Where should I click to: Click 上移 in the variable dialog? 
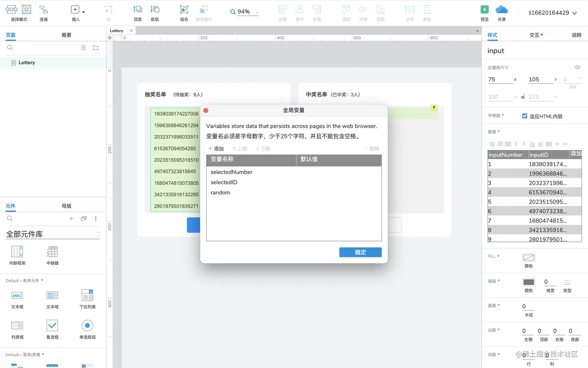[x=240, y=149]
